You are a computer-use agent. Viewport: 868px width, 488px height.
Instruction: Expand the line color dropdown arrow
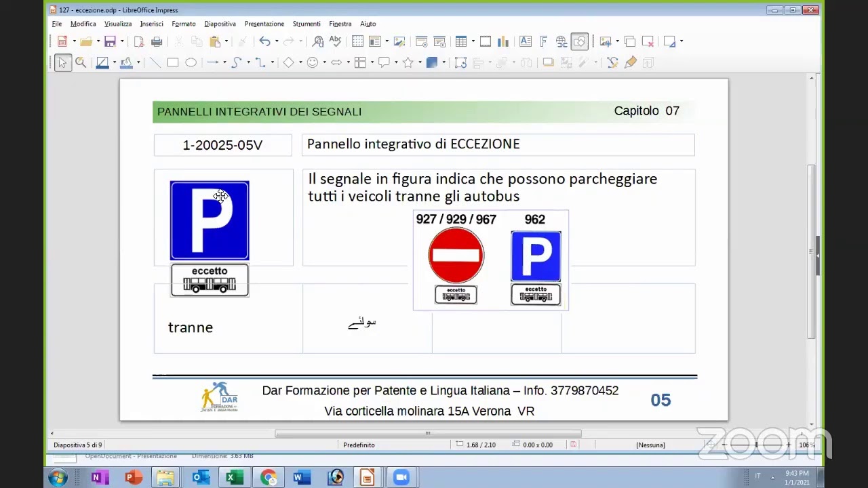point(114,62)
